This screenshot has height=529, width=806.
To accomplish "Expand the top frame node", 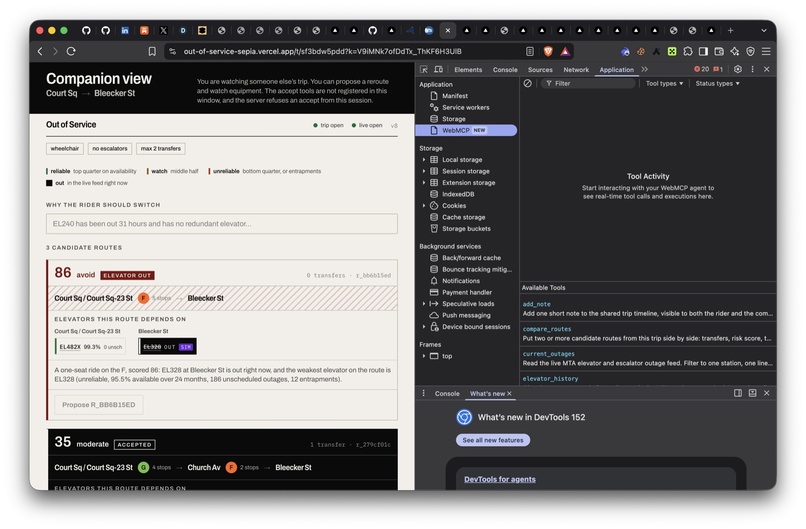I will tap(424, 356).
